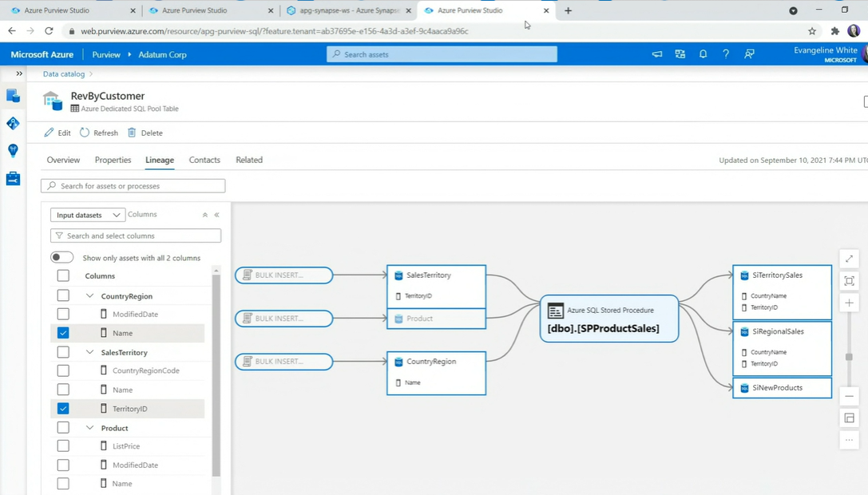The width and height of the screenshot is (868, 495).
Task: Check the ListPrice column checkbox
Action: pos(63,446)
